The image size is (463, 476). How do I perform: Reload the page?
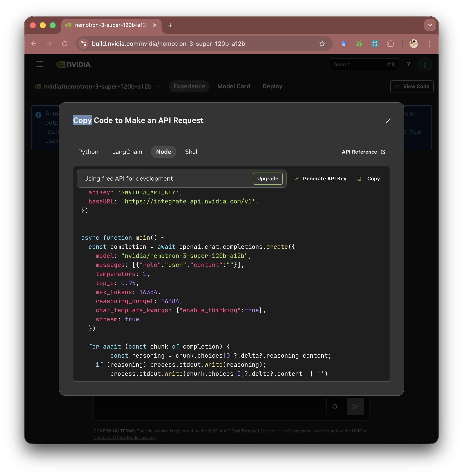click(x=65, y=44)
